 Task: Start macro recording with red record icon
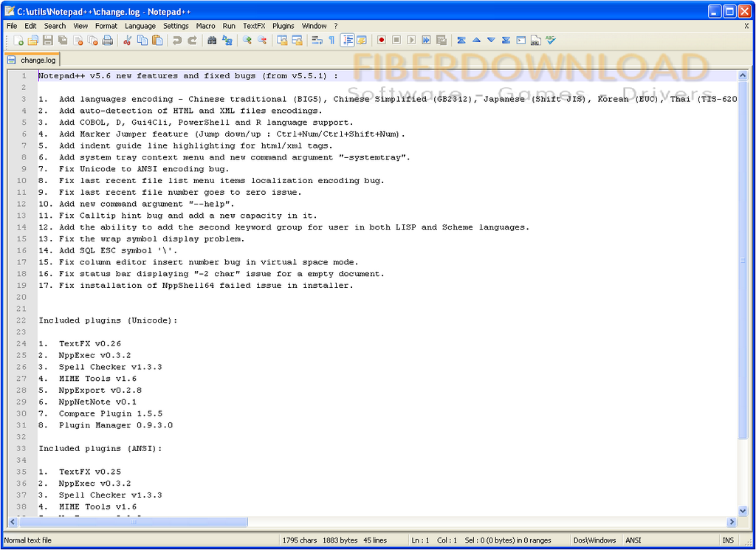point(382,41)
